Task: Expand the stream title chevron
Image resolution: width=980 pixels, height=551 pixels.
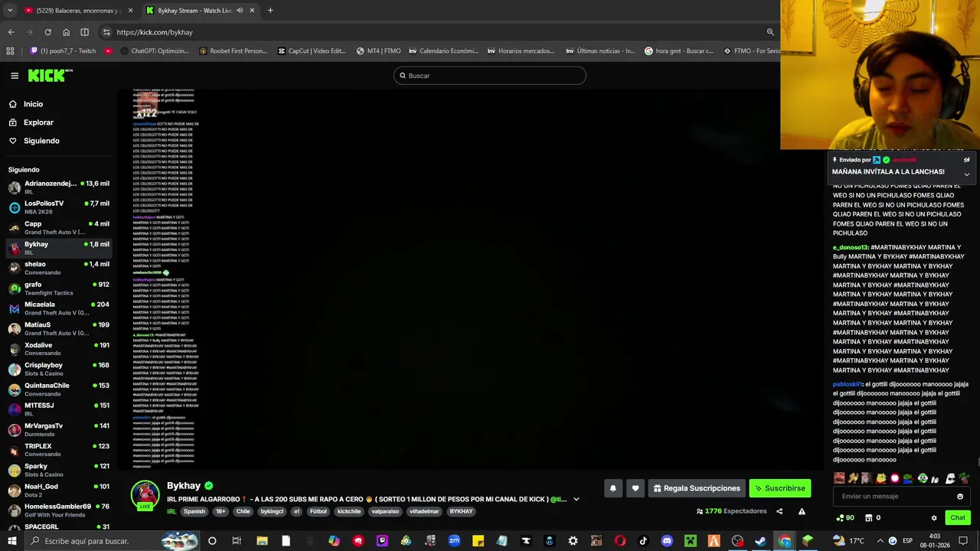Action: [577, 499]
